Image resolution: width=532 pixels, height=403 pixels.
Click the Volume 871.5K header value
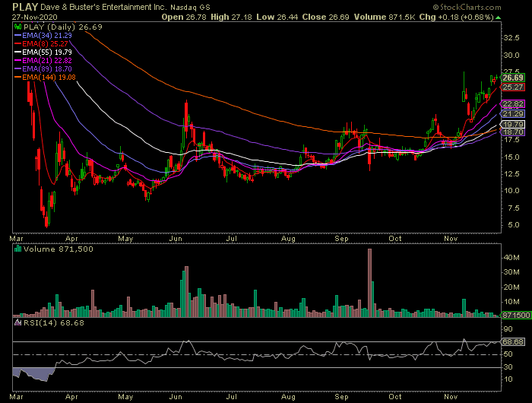click(x=385, y=17)
